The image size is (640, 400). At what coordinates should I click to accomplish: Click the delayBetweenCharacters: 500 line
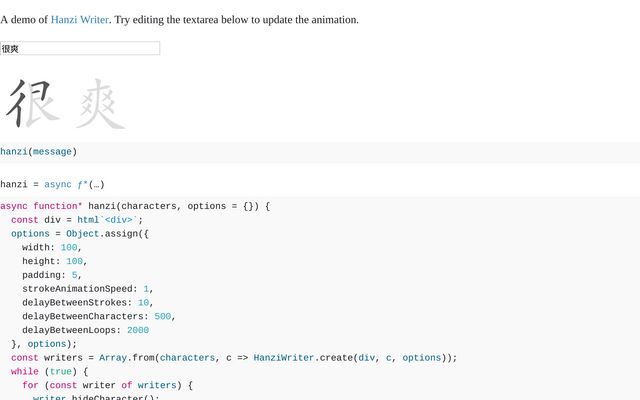coord(99,316)
